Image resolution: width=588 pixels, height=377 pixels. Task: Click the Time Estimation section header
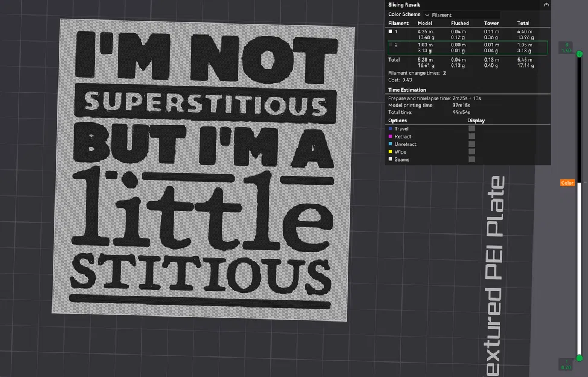click(406, 89)
